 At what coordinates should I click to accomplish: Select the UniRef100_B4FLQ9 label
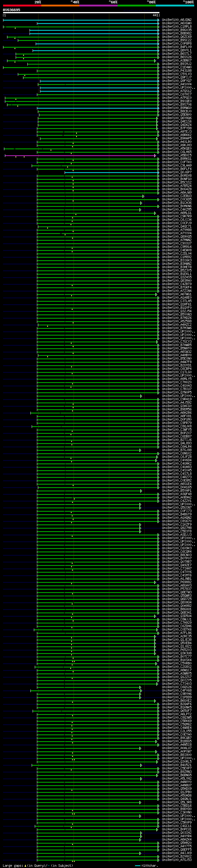point(177,47)
